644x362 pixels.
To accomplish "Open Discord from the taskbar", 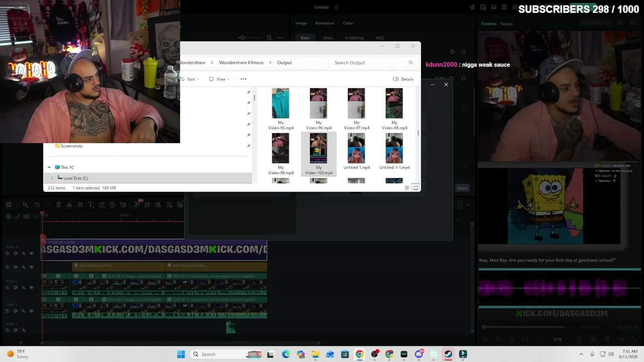I will 419,354.
